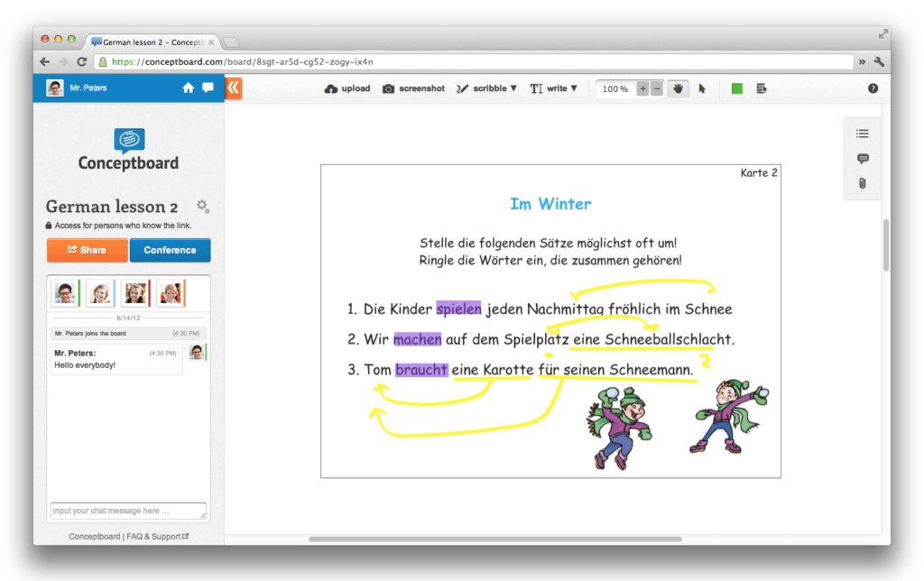Viewport: 924px width, 581px height.
Task: Click the 'Im Winter' title
Action: coord(550,204)
